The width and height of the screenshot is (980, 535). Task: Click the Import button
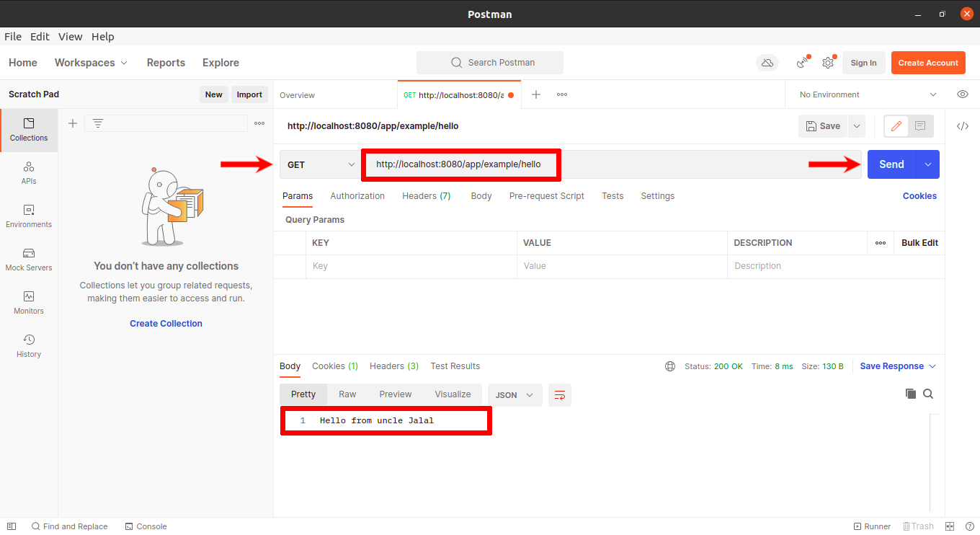pos(249,94)
